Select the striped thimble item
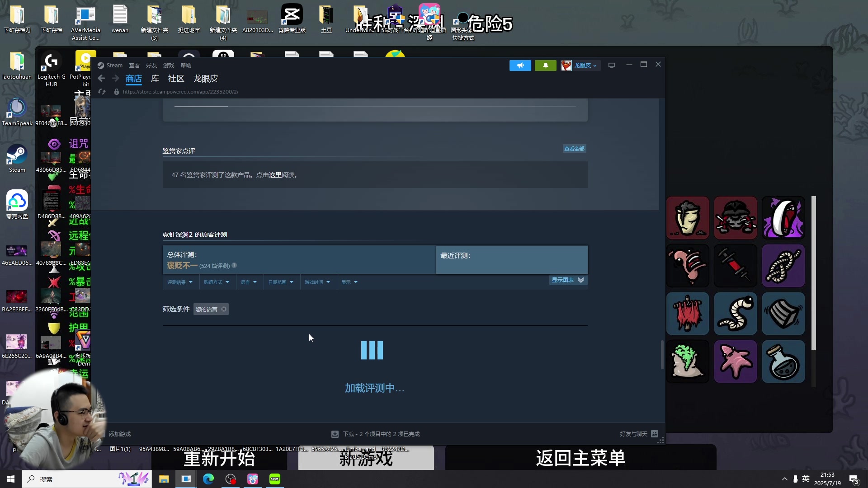 coord(783,314)
